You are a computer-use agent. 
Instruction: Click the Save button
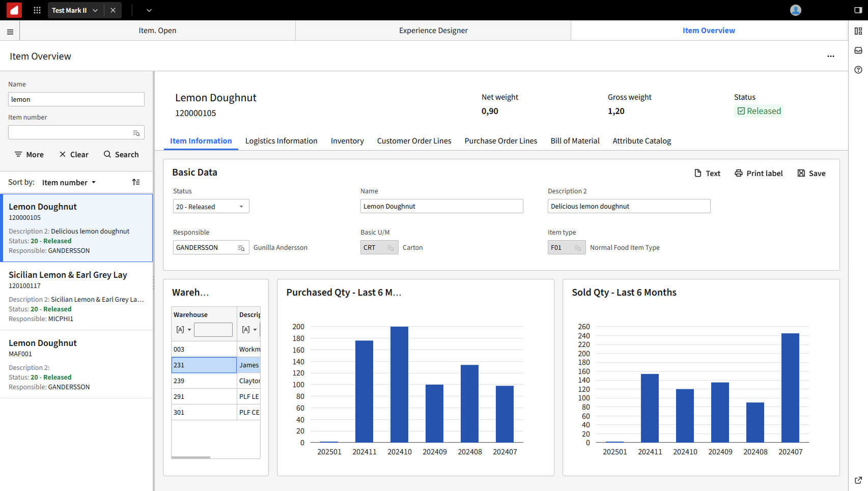click(811, 174)
